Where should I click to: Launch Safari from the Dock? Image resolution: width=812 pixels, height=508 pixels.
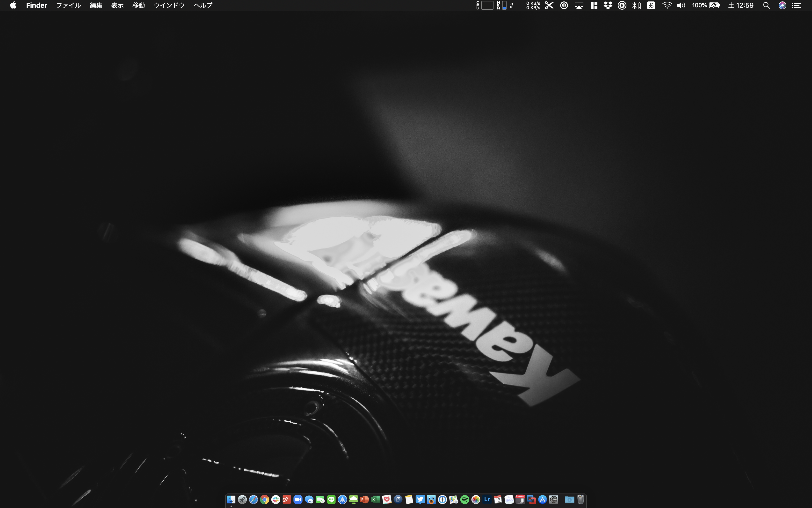point(253,500)
